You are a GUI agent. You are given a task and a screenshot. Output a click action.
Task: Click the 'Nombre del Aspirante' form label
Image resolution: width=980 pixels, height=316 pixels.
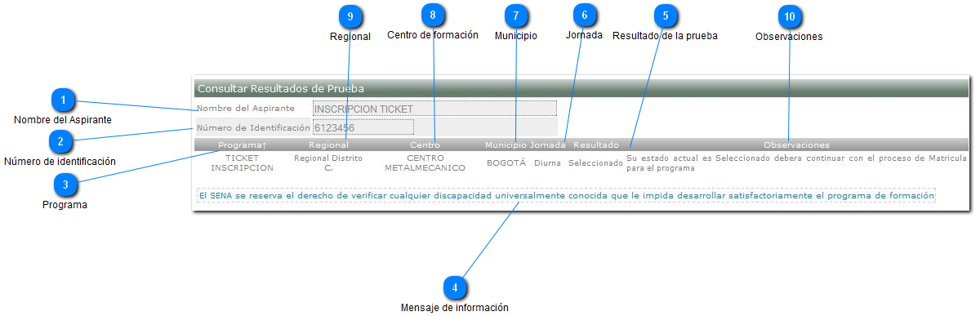tap(246, 108)
